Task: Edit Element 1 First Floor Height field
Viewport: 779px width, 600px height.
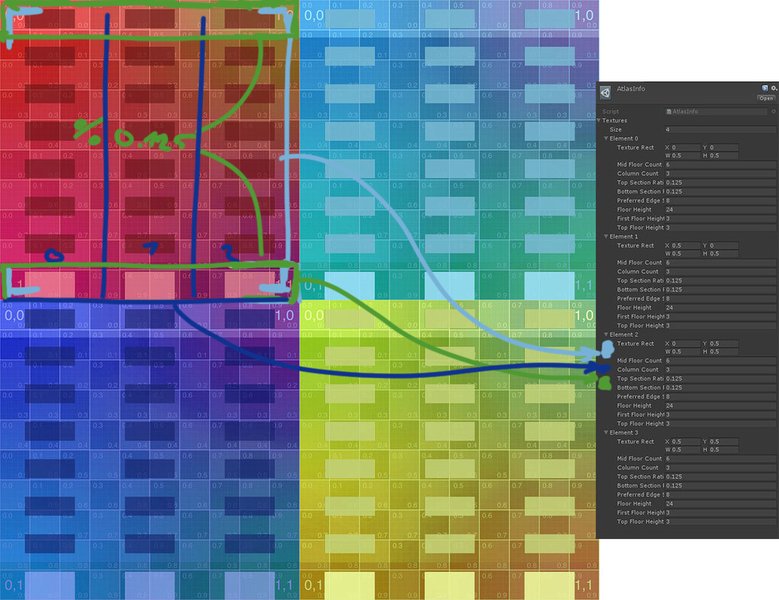Action: click(x=720, y=316)
